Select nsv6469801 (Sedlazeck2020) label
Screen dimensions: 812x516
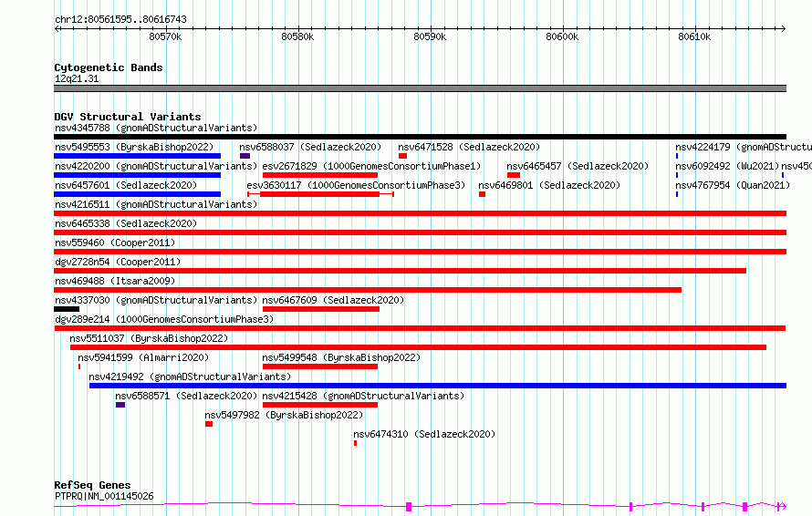(549, 185)
